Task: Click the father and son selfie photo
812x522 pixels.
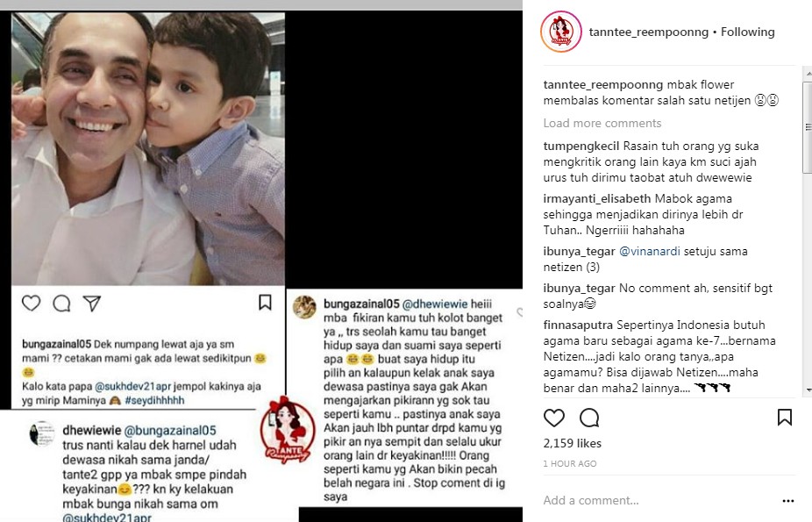Action: pyautogui.click(x=148, y=148)
